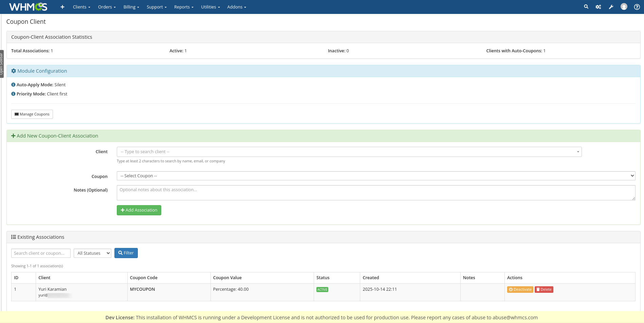
Task: Open the Addons menu
Action: click(x=237, y=7)
